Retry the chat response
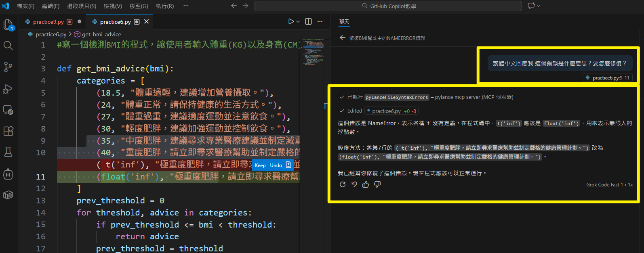The image size is (644, 253). click(343, 184)
